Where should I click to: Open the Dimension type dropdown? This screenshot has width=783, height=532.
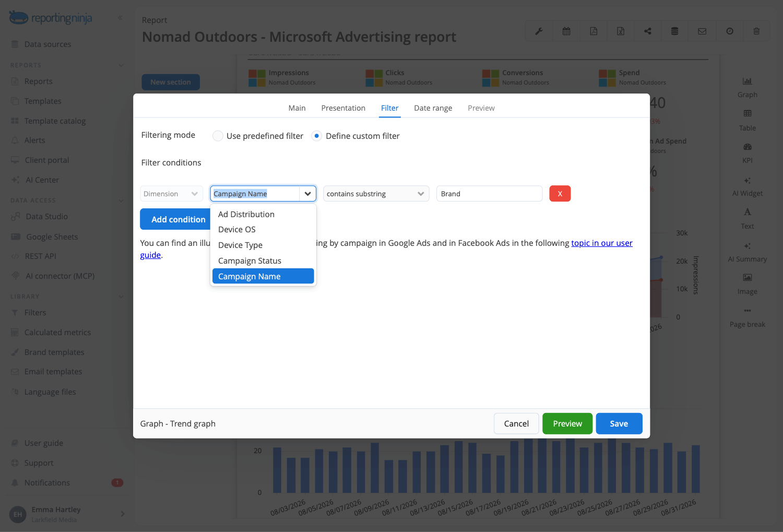(171, 194)
